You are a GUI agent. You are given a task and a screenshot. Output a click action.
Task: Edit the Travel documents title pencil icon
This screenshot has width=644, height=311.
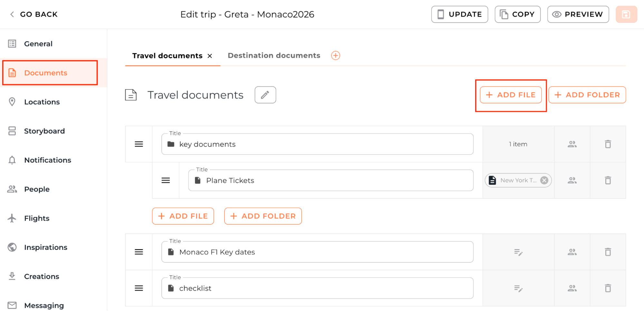tap(265, 95)
